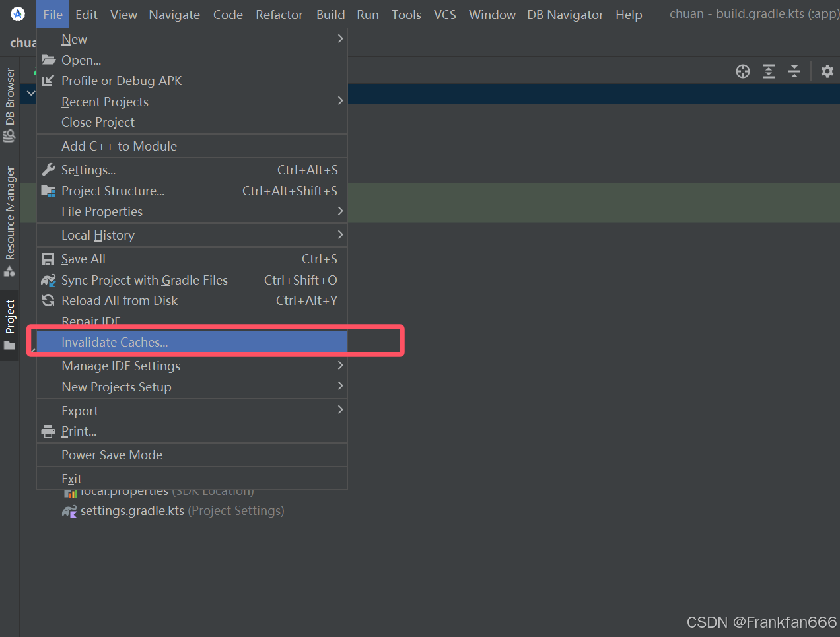Expand the Recent Projects submenu
Screen dimensions: 840x637
pyautogui.click(x=104, y=102)
